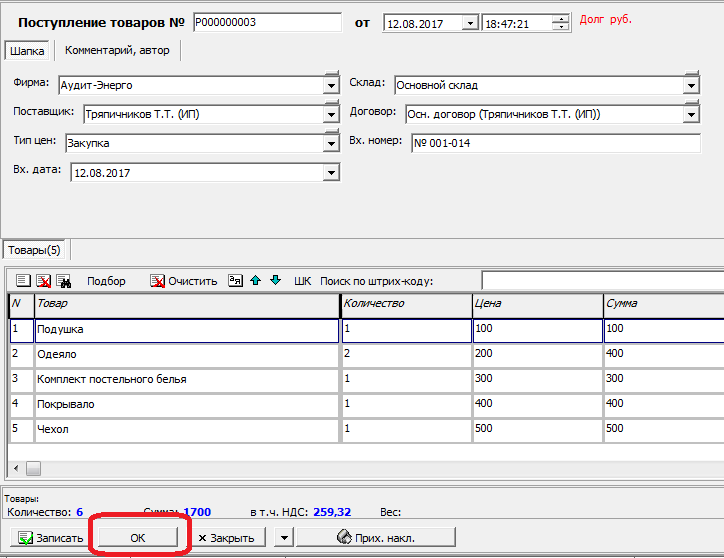Viewport: 724px width, 558px height.
Task: Select the Товары(5) tab
Action: [35, 250]
